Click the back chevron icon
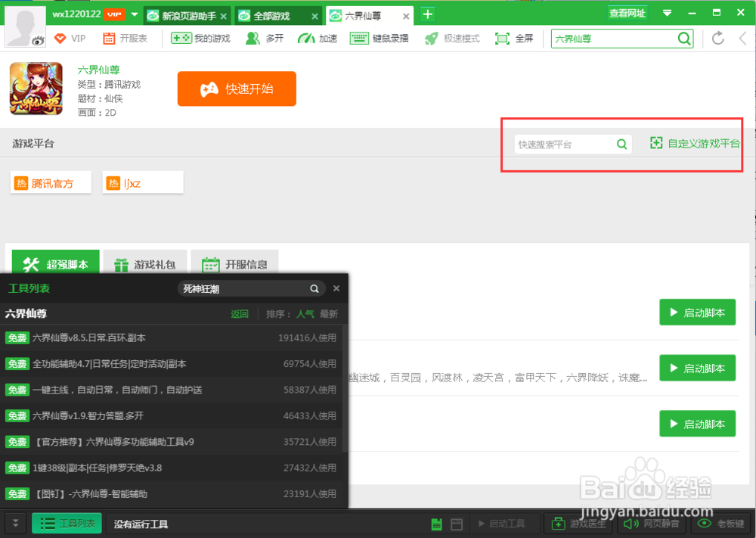The width and height of the screenshot is (756, 538). (743, 38)
